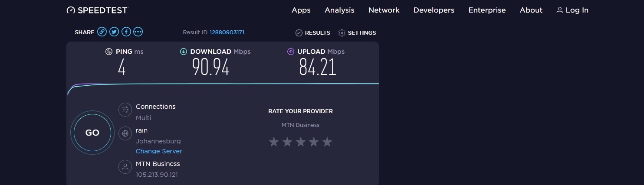Viewport: 644px width, 185px height.
Task: Copy result link with share link icon
Action: (102, 32)
